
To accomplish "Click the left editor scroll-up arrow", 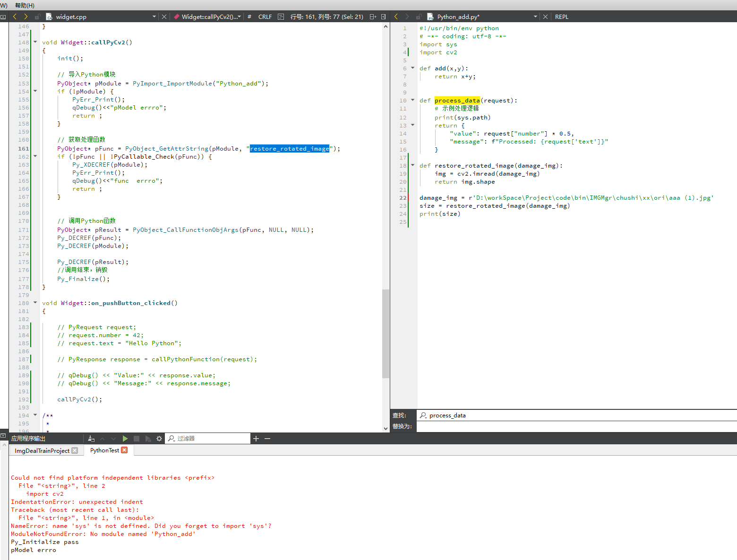I will [386, 26].
